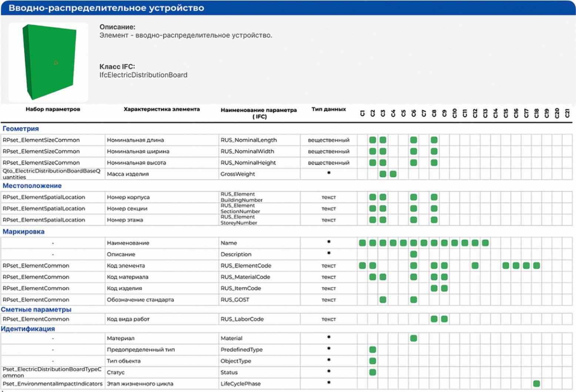Click the green marker in the Description row
Viewport: 576px width, 392px height.
coord(413,254)
